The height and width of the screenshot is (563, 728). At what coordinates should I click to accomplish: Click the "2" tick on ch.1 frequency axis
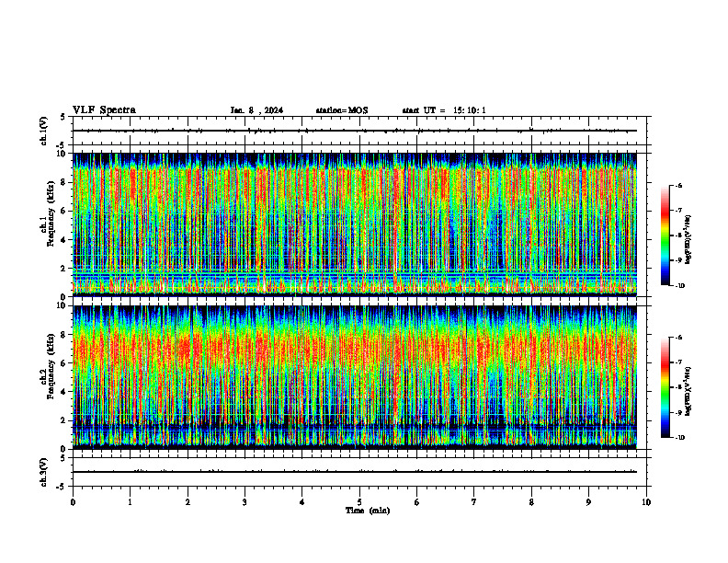tap(64, 268)
